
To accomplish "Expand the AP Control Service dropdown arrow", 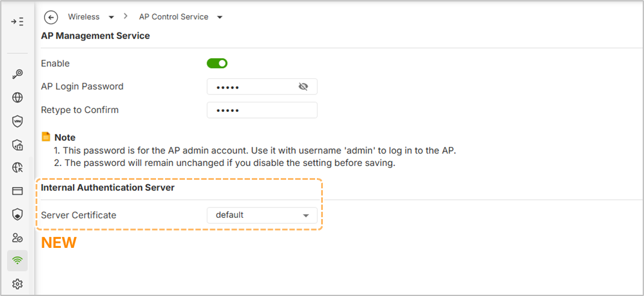I will point(220,17).
